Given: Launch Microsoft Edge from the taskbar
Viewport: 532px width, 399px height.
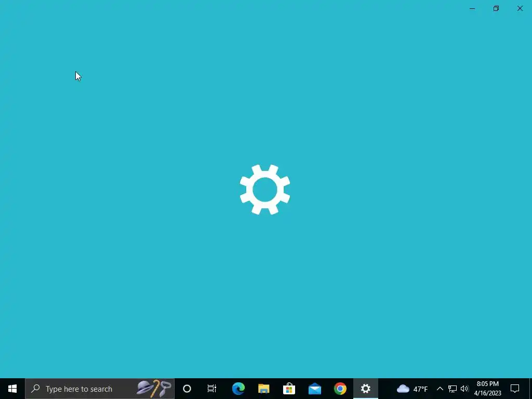Looking at the screenshot, I should click(238, 389).
